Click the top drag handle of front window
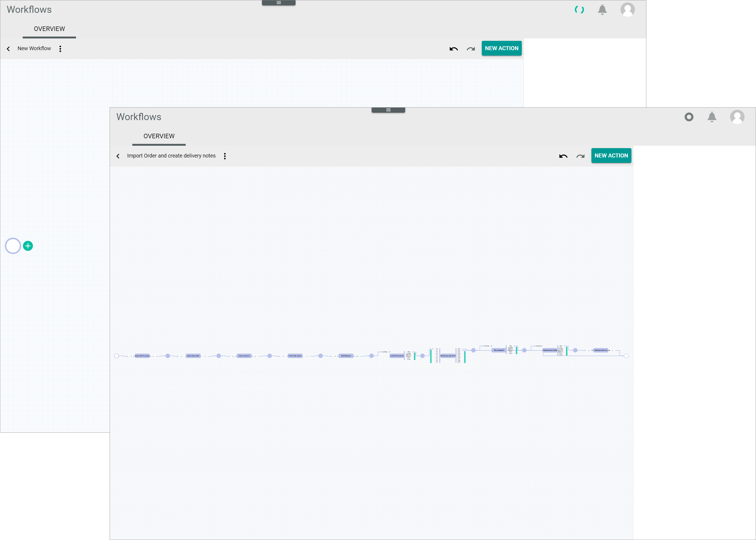This screenshot has height=540, width=756. [388, 110]
